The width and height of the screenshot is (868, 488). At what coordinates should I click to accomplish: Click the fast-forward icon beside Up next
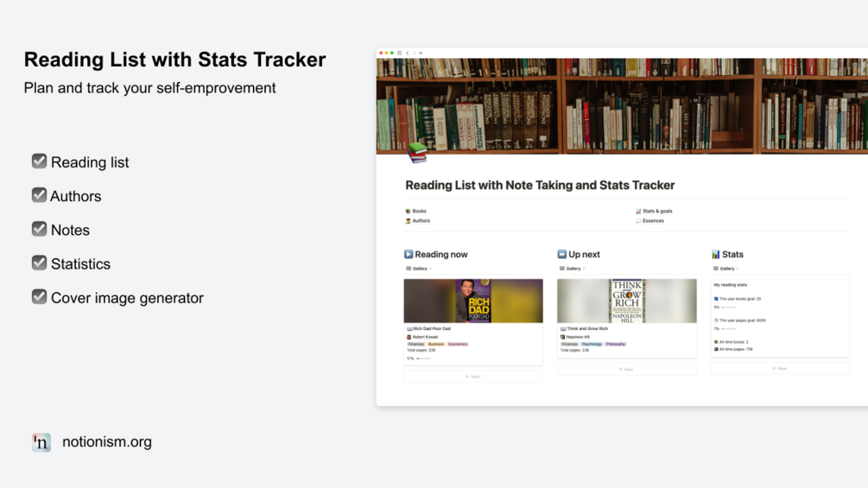tap(561, 254)
